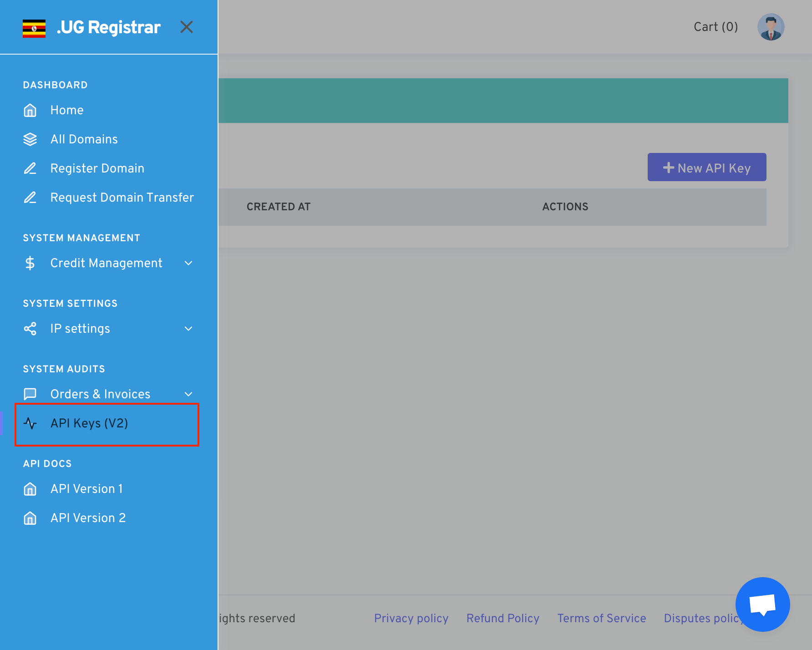Expand the Credit Management chevron

click(188, 263)
